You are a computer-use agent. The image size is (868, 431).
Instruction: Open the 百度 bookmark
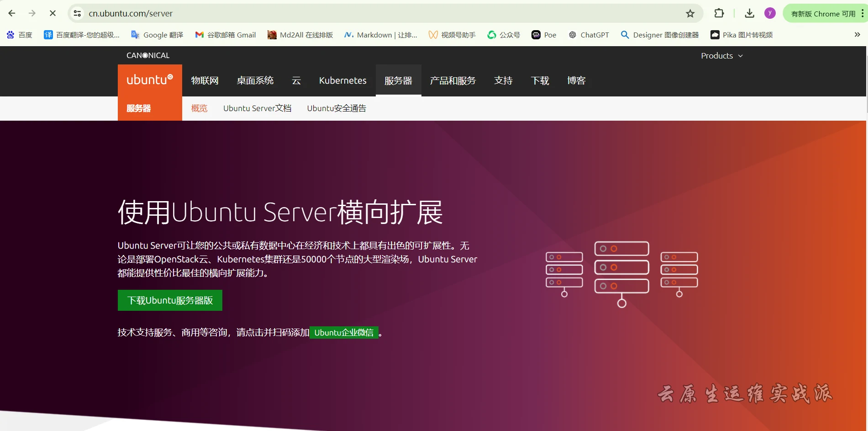pos(19,35)
